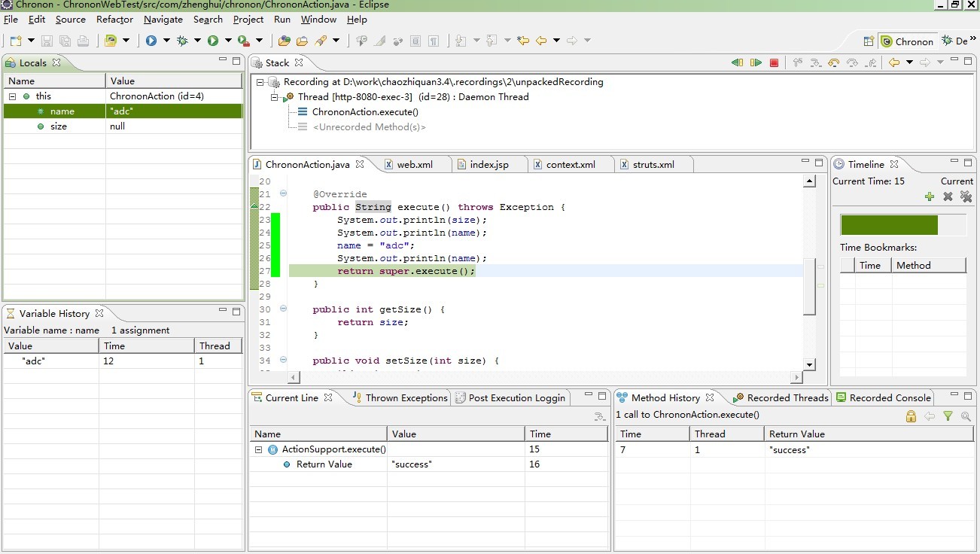Click the filter icon in Method History
This screenshot has width=980, height=554.
[948, 416]
